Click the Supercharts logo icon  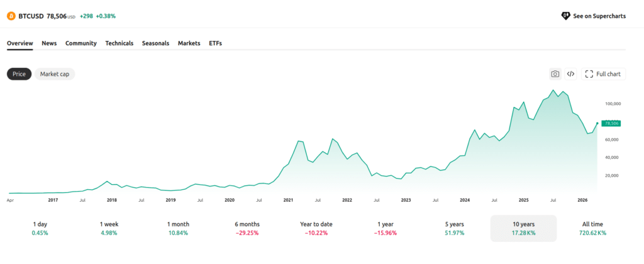565,16
